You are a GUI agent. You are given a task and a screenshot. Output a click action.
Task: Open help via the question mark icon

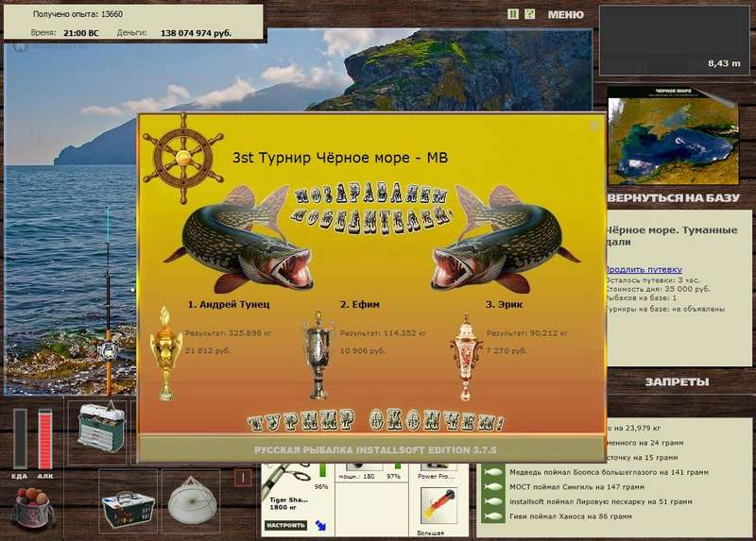tap(529, 14)
